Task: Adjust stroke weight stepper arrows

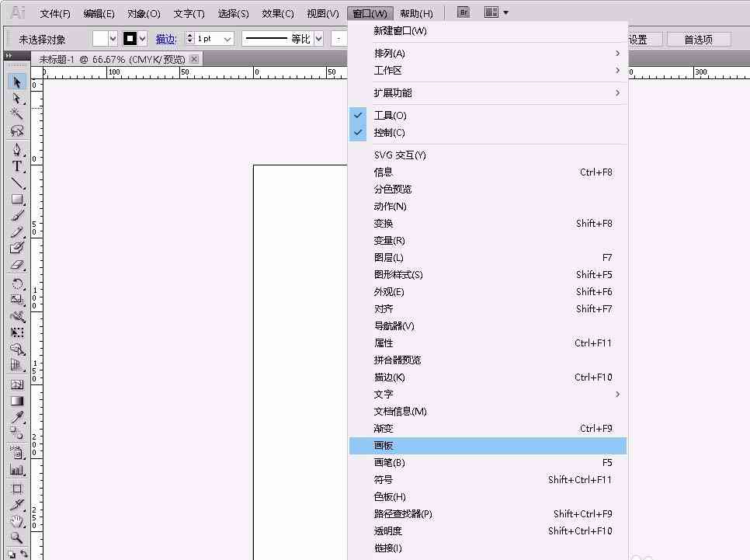Action: click(190, 39)
